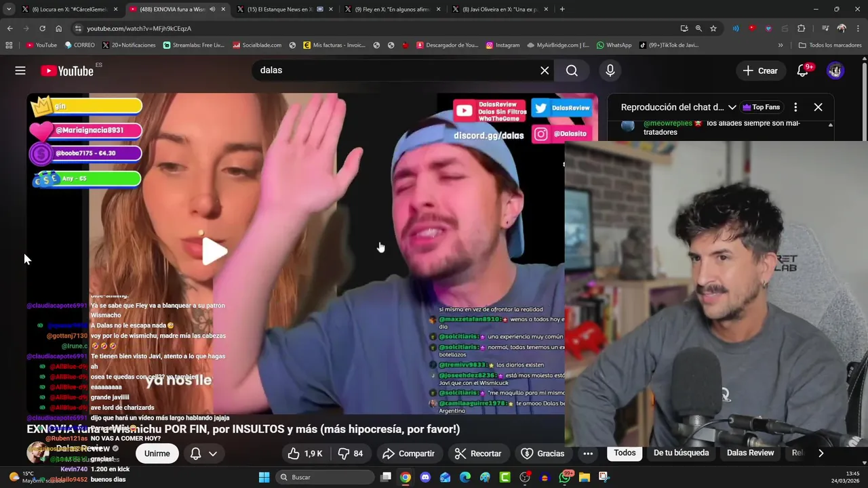This screenshot has width=868, height=488.
Task: Run search with the magnifier button
Action: coord(572,70)
